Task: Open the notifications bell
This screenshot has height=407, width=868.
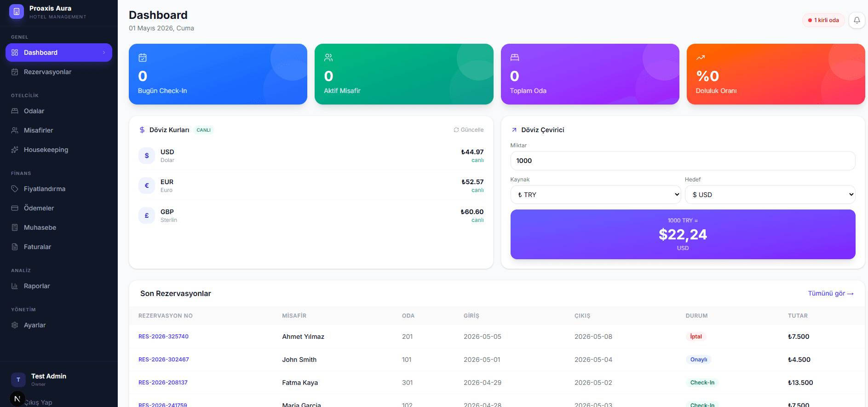Action: (857, 20)
